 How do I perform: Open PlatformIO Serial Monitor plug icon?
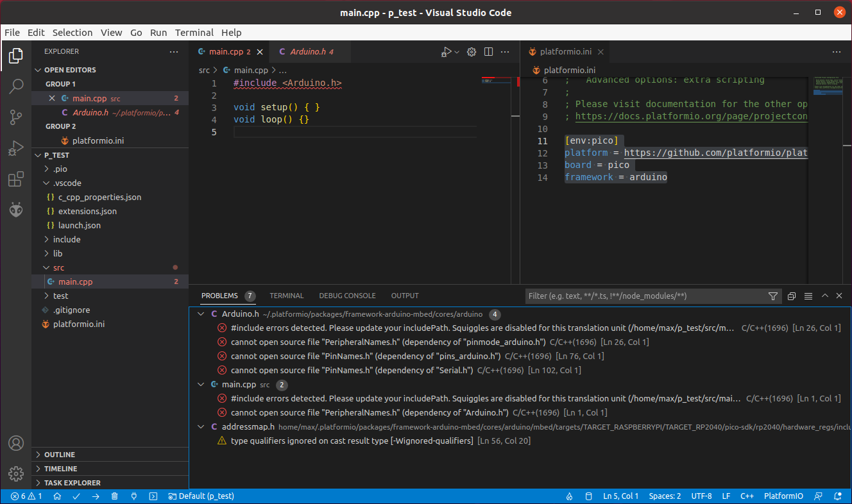tap(134, 496)
